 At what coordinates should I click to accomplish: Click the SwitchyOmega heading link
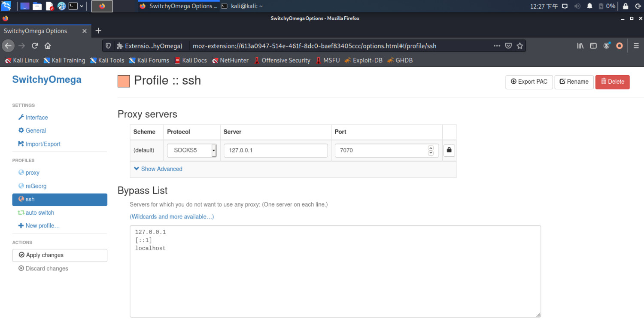(x=47, y=80)
